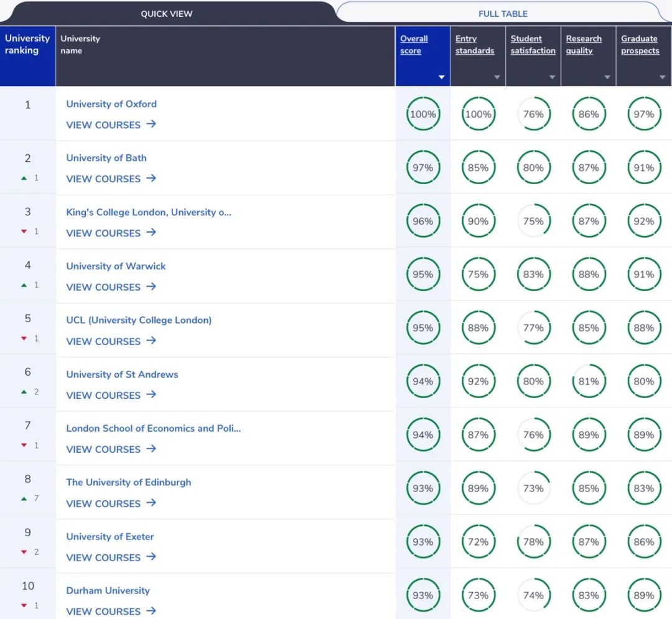Open the University of Exeter link
Image resolution: width=672 pixels, height=619 pixels.
110,537
